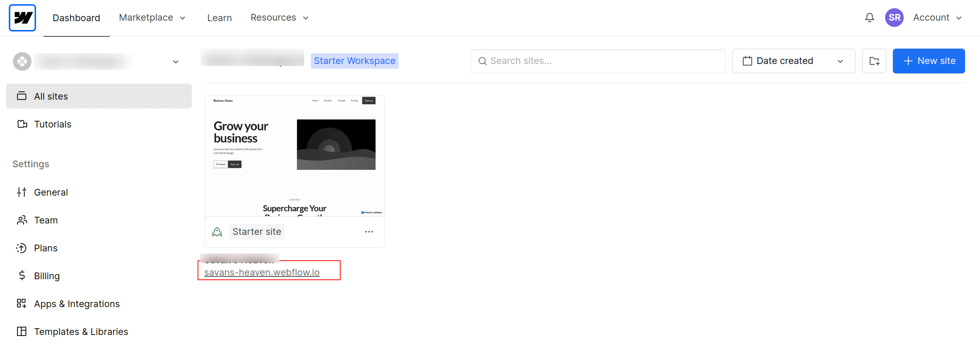Open the notifications bell
Viewport: 980px width, 352px height.
[x=869, y=18]
